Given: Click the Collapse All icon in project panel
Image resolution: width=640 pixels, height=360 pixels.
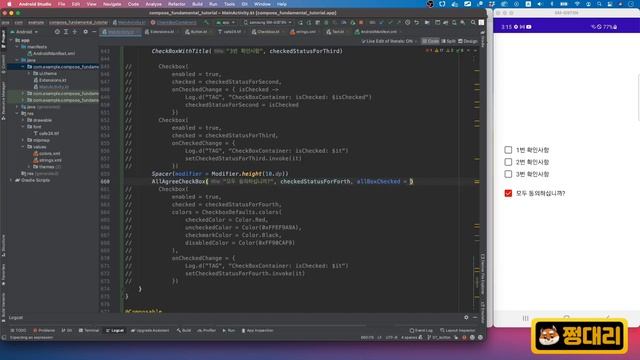Looking at the screenshot, I should [x=75, y=32].
